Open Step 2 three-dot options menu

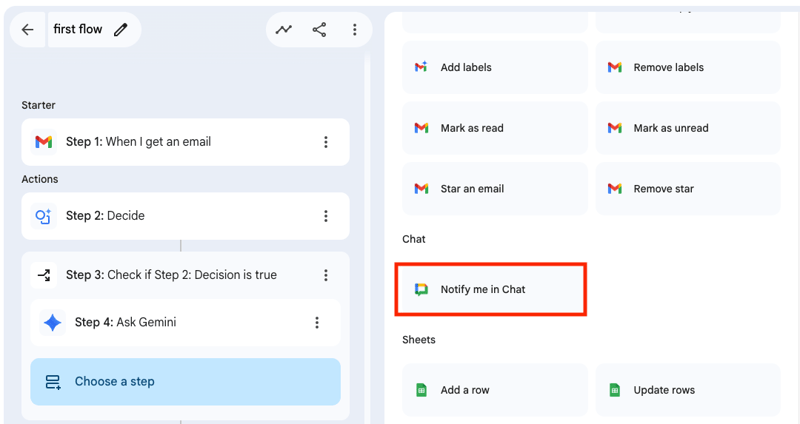tap(325, 216)
